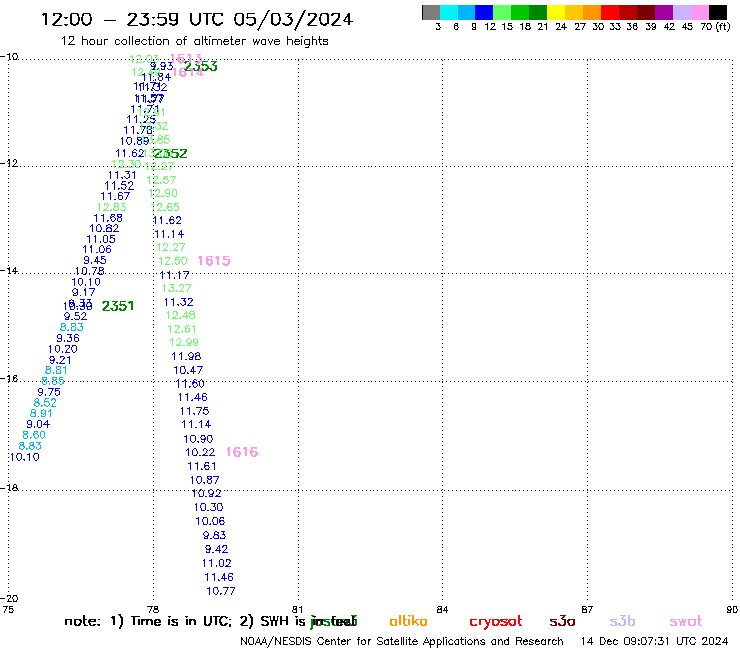Click the wave height value 10.87
The height and width of the screenshot is (650, 740).
205,480
